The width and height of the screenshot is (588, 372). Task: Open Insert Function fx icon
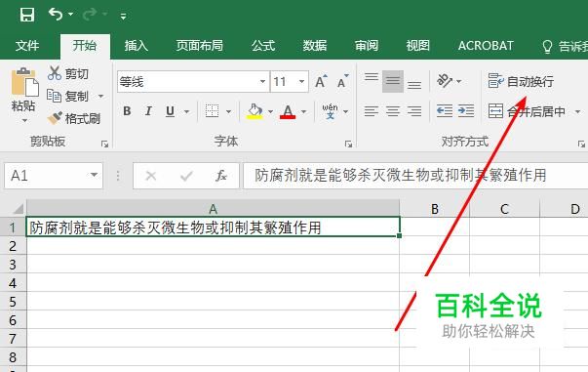pos(221,176)
